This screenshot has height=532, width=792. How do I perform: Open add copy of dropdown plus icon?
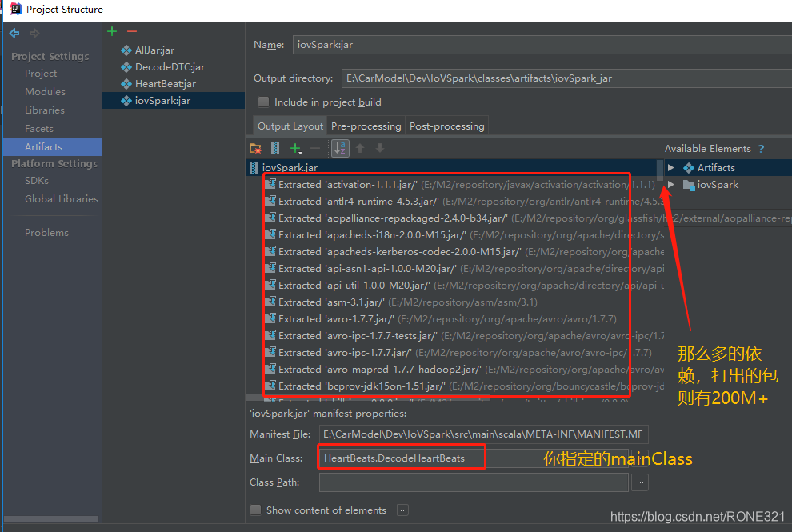(296, 149)
